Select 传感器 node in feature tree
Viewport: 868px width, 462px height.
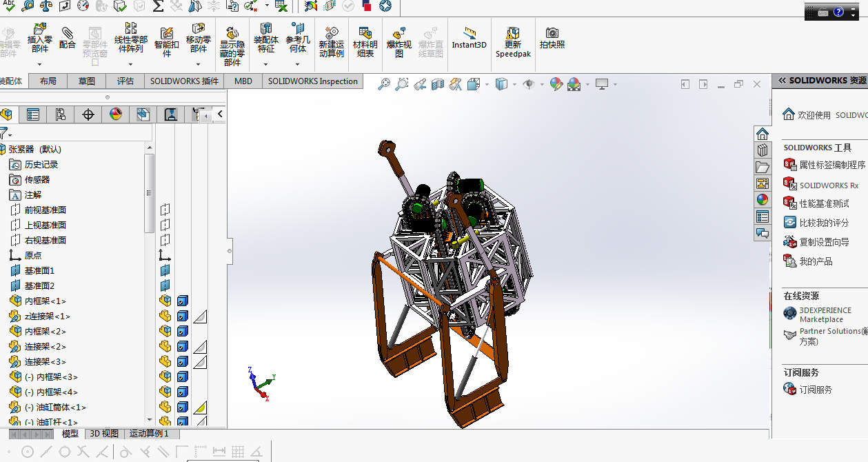click(x=37, y=180)
